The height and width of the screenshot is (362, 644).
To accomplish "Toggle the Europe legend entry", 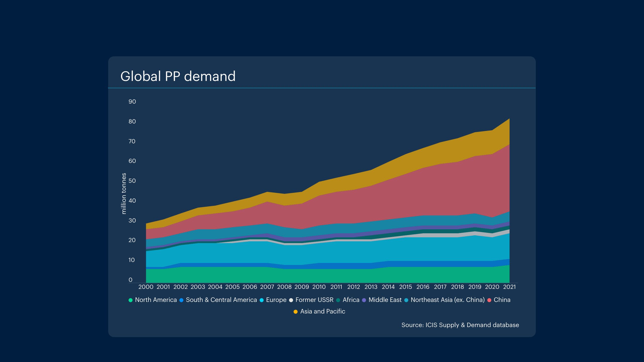I will pyautogui.click(x=276, y=300).
